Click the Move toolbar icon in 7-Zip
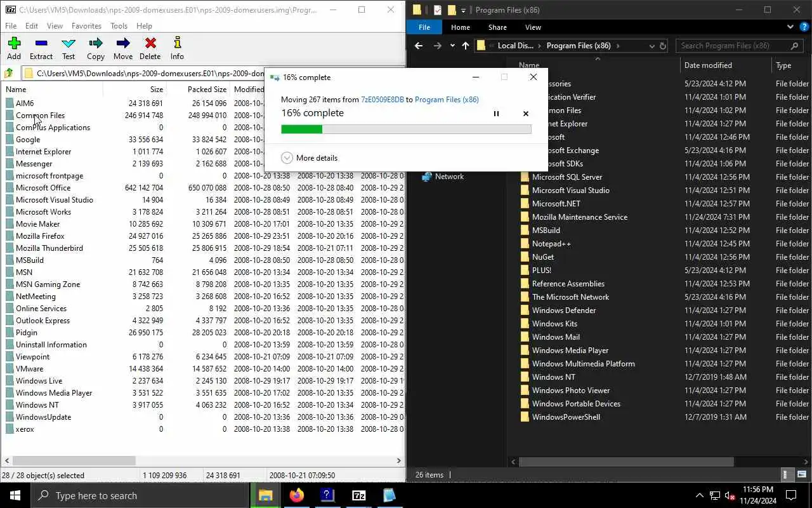 click(123, 48)
